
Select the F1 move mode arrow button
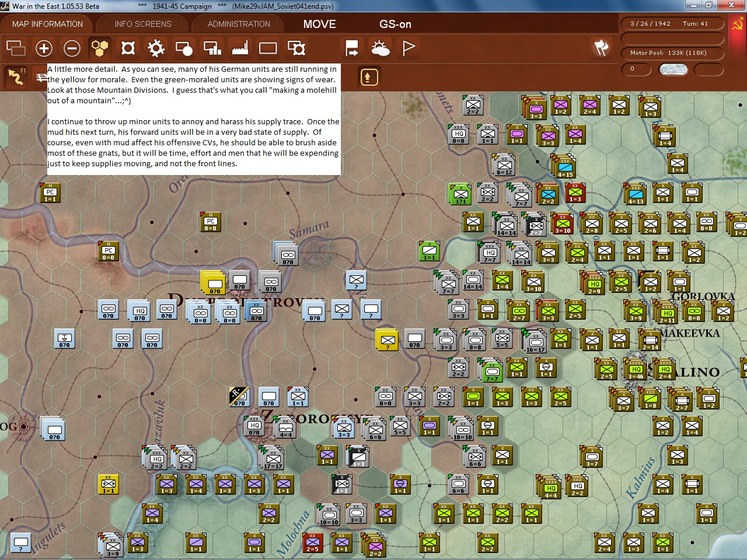tap(16, 76)
